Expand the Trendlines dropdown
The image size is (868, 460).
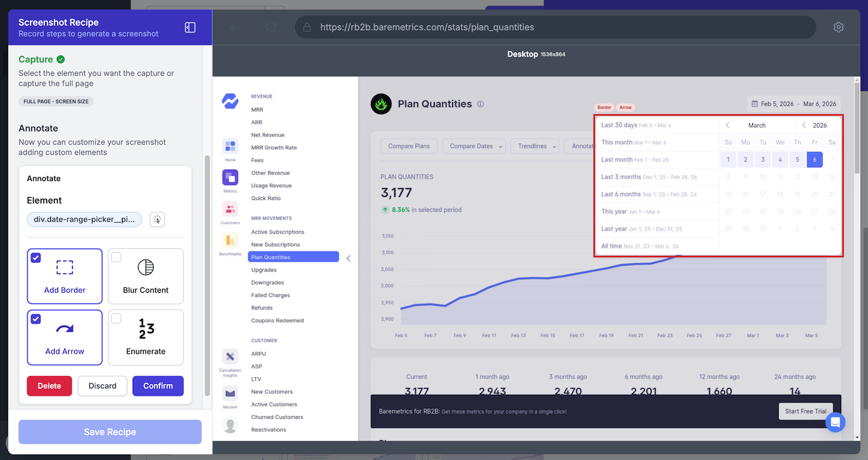[x=535, y=146]
